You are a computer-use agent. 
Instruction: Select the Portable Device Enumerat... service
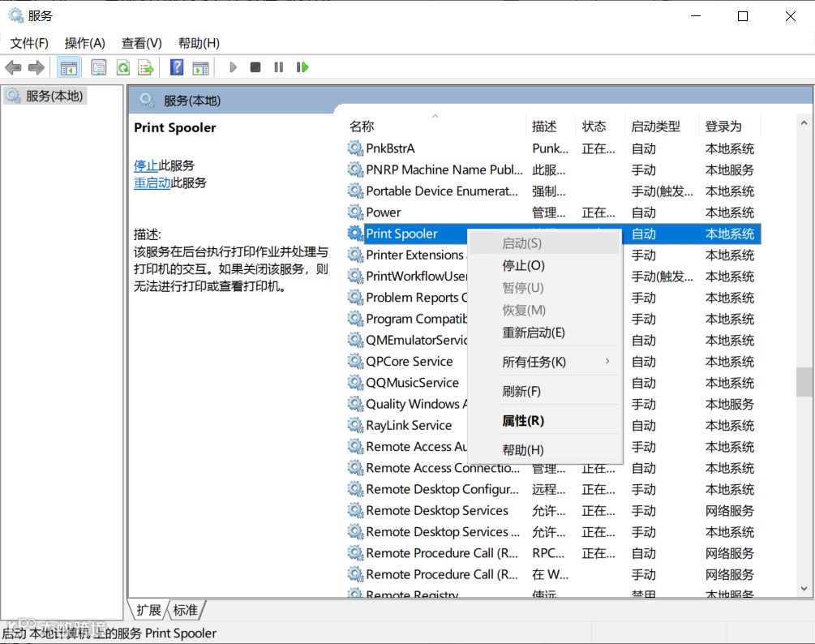[553, 191]
